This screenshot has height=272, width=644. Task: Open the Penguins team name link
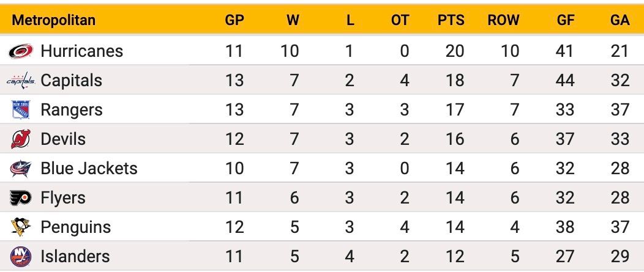coord(75,227)
